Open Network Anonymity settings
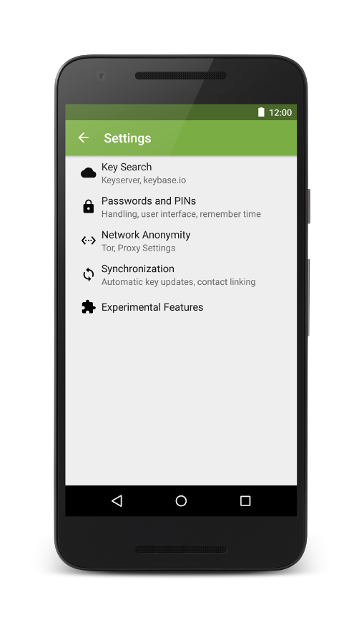The image size is (364, 625). pos(181,241)
